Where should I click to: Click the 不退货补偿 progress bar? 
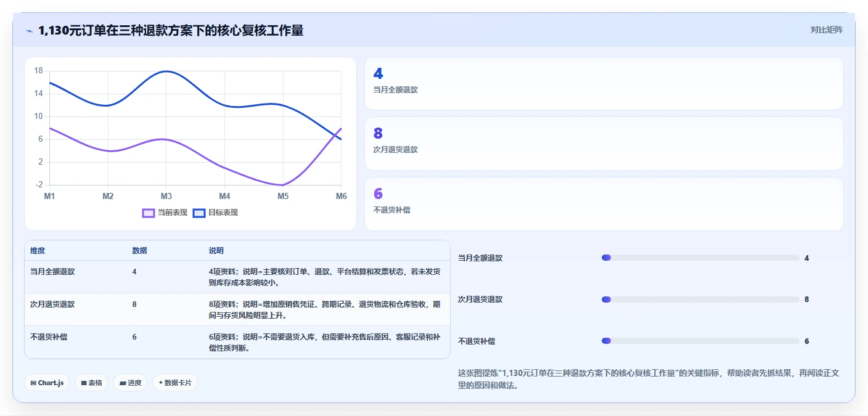[700, 341]
